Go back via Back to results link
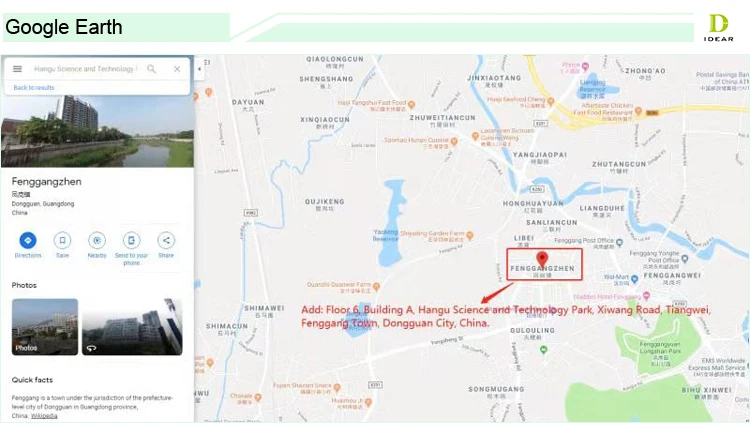 34,88
